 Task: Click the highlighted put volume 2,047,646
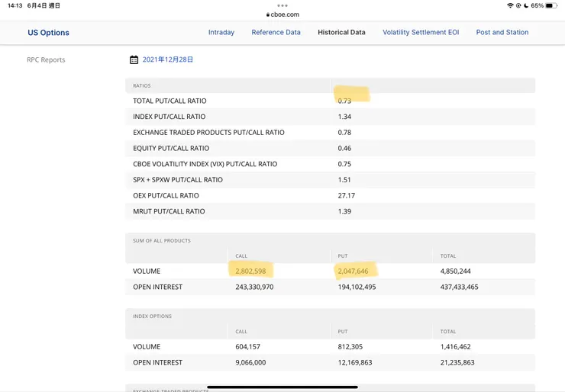pos(353,272)
